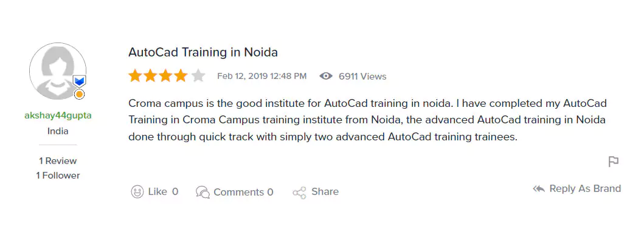
Task: View the 1 Follower count
Action: [x=58, y=176]
